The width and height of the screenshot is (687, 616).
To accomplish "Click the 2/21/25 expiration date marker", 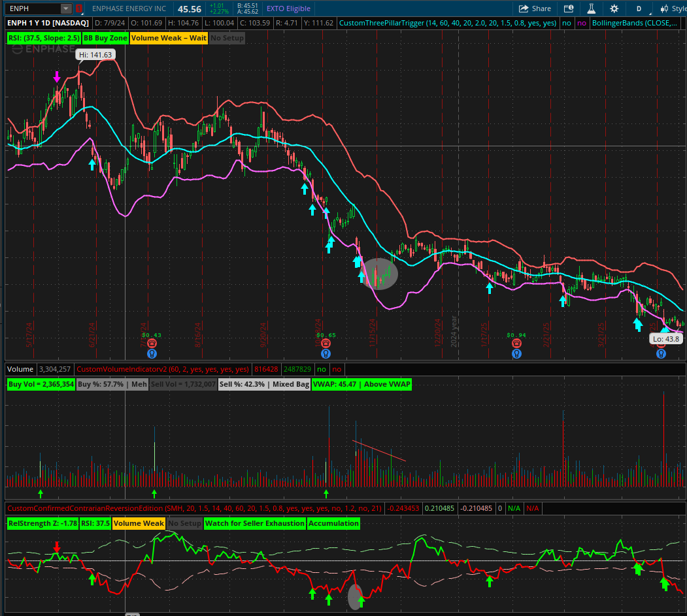I will click(x=546, y=335).
